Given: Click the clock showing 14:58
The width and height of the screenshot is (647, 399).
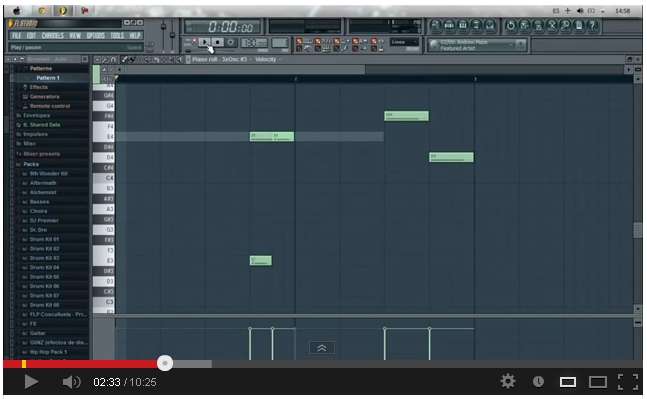Looking at the screenshot, I should [622, 11].
